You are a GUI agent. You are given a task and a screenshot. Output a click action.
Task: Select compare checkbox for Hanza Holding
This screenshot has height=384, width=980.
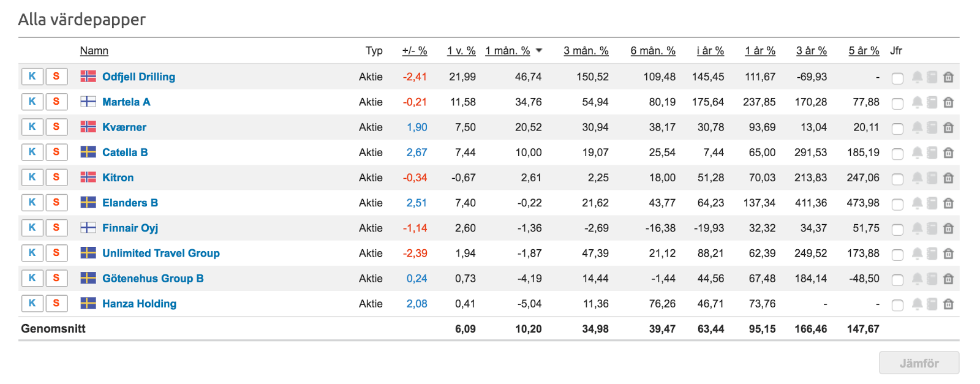(x=897, y=304)
